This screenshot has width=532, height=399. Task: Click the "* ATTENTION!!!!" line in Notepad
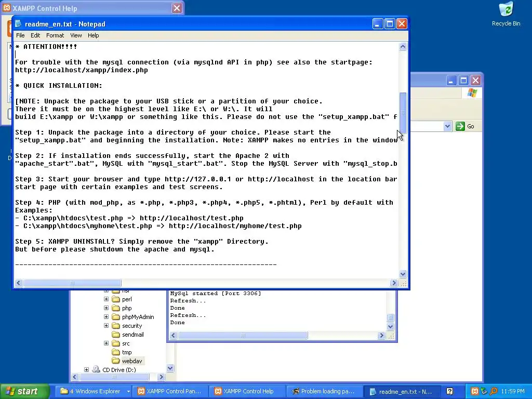pos(46,46)
